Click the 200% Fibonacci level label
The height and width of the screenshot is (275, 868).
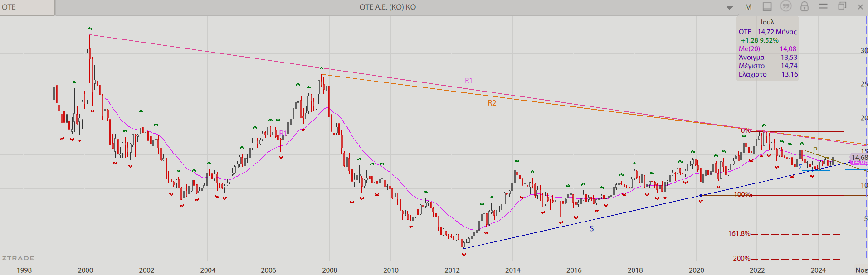click(742, 258)
